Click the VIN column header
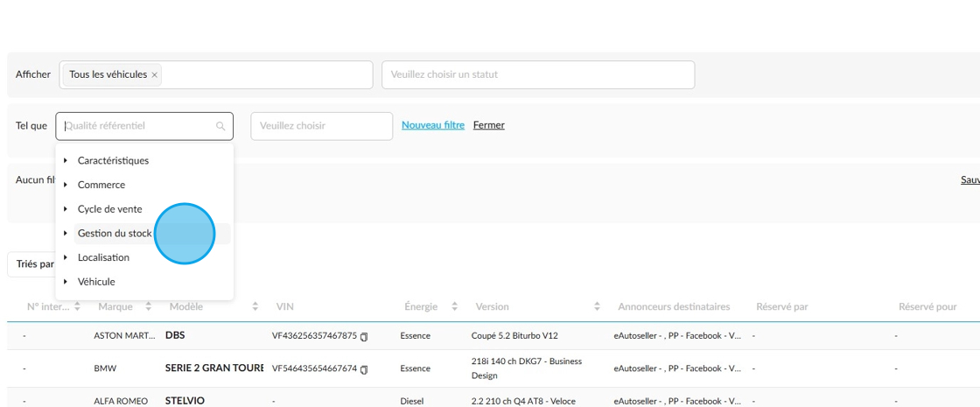 [x=285, y=307]
